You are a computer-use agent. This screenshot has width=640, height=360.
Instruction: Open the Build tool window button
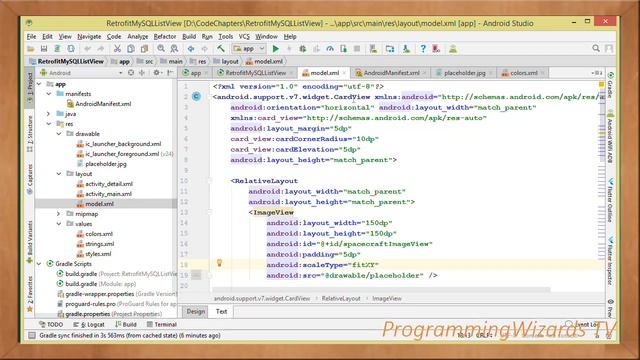coord(126,324)
